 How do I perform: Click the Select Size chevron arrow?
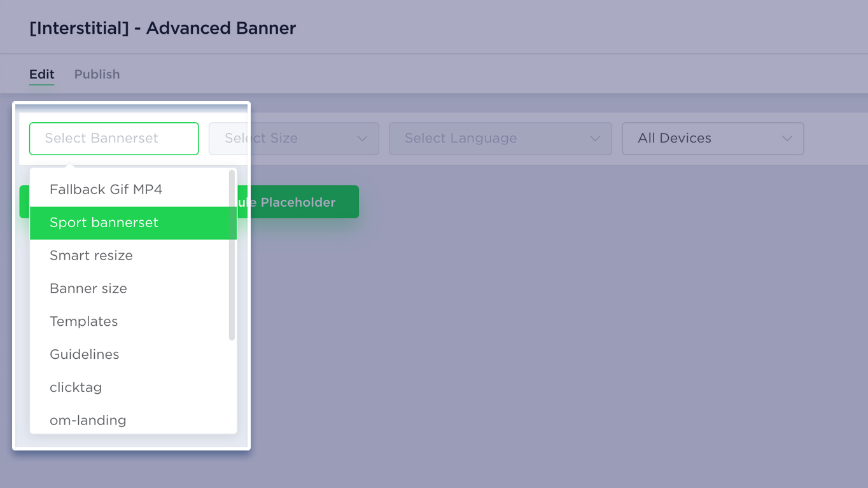(363, 139)
